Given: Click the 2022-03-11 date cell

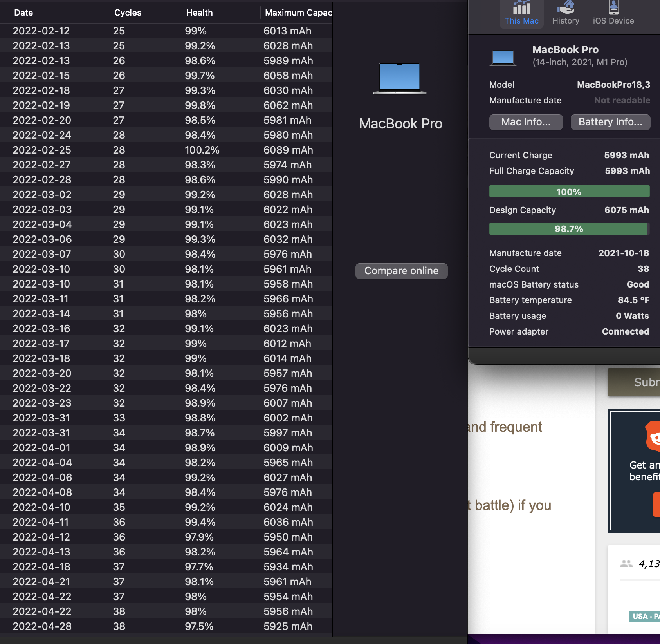Looking at the screenshot, I should tap(40, 299).
